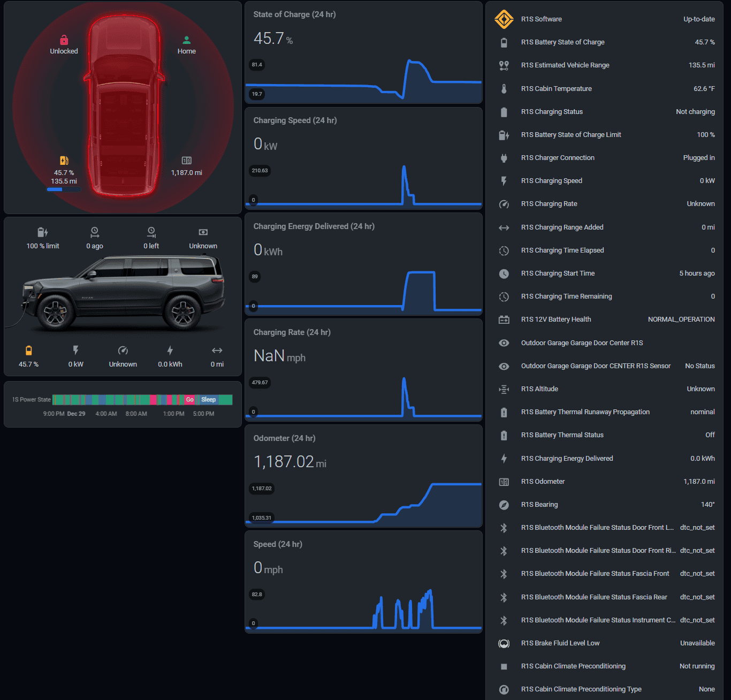
Task: Open the Charging Rate (24 hr) graph card
Action: (x=363, y=370)
